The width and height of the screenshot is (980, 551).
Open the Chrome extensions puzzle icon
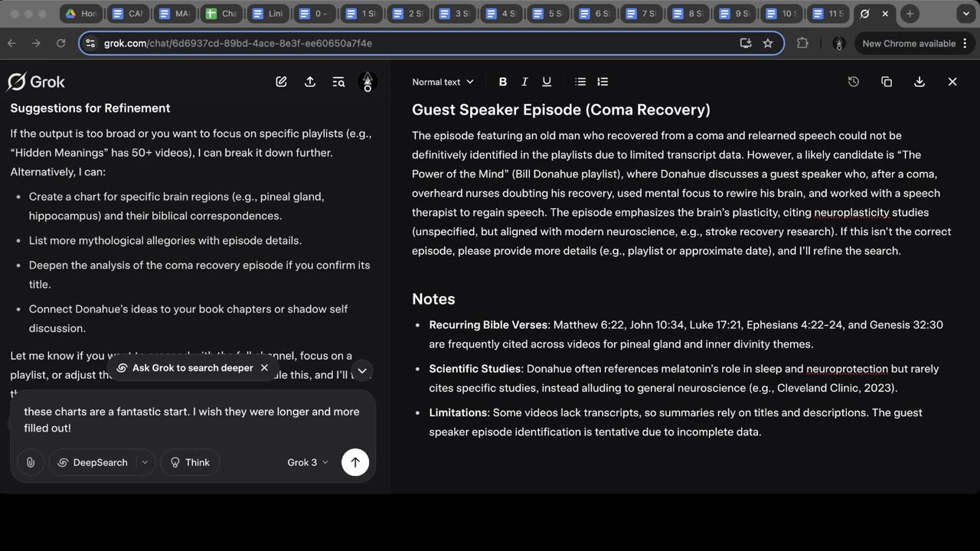click(x=802, y=44)
